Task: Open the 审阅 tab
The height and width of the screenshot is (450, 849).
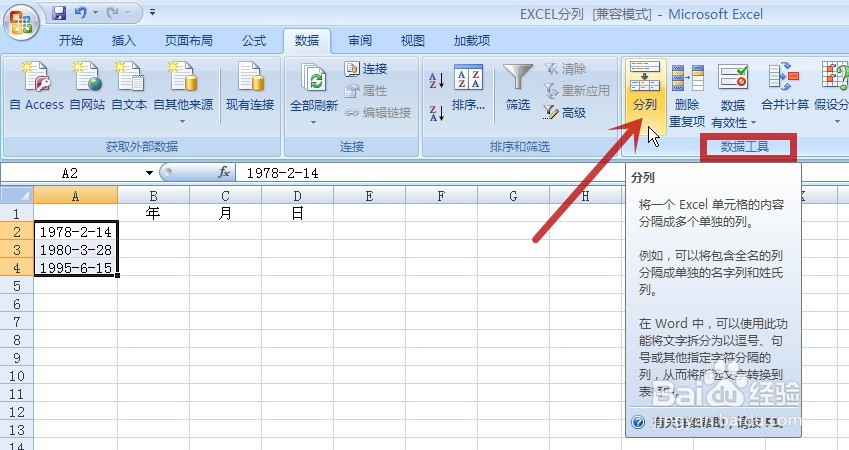Action: pos(360,41)
